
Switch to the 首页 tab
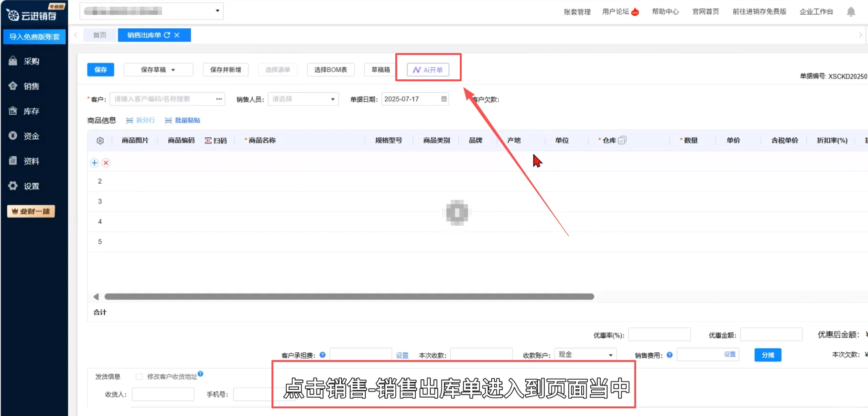(99, 35)
